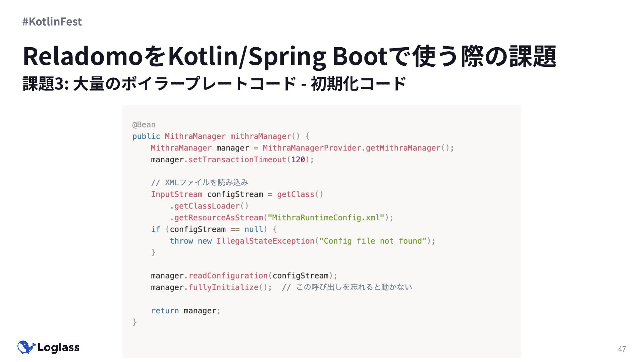Click the XMLファイルを読み込み comment line
Screen dimensions: 644x362
coord(200,183)
